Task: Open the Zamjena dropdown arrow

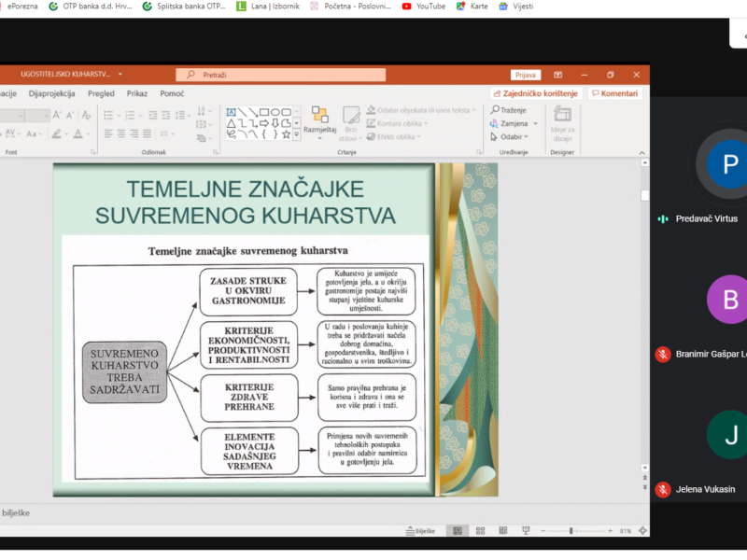Action: 535,123
